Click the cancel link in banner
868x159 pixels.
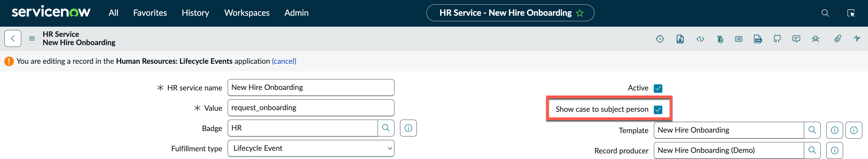[x=284, y=61]
